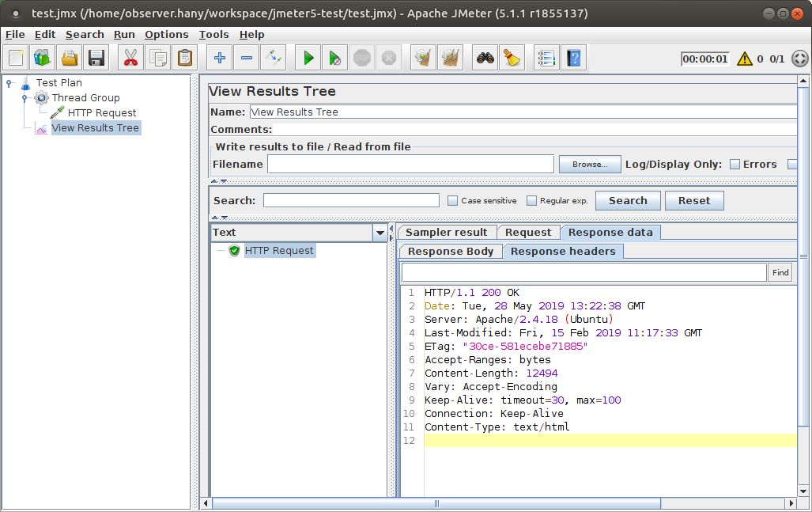Click the New test plan icon
The height and width of the screenshot is (512, 812).
tap(17, 58)
